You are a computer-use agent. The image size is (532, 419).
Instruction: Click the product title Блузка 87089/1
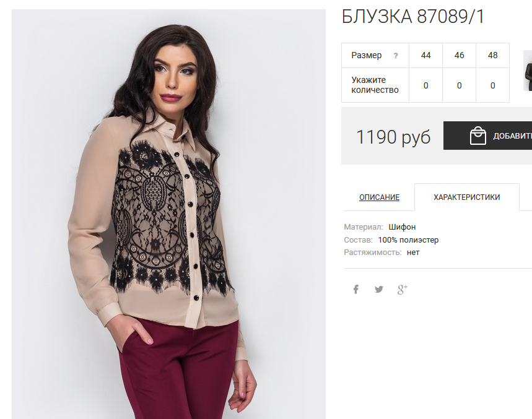[413, 16]
